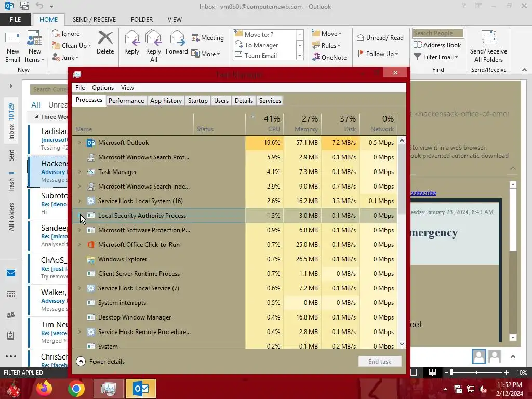Expand Microsoft Office Click-to-Run row

click(x=79, y=244)
